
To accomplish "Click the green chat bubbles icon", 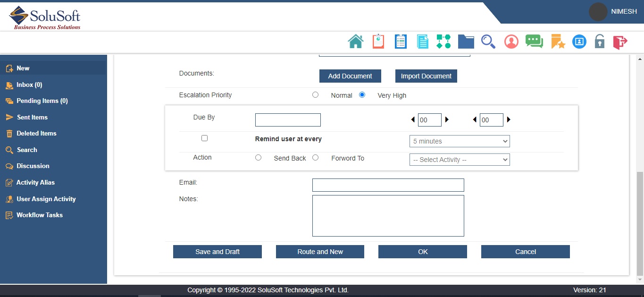I will click(x=534, y=42).
